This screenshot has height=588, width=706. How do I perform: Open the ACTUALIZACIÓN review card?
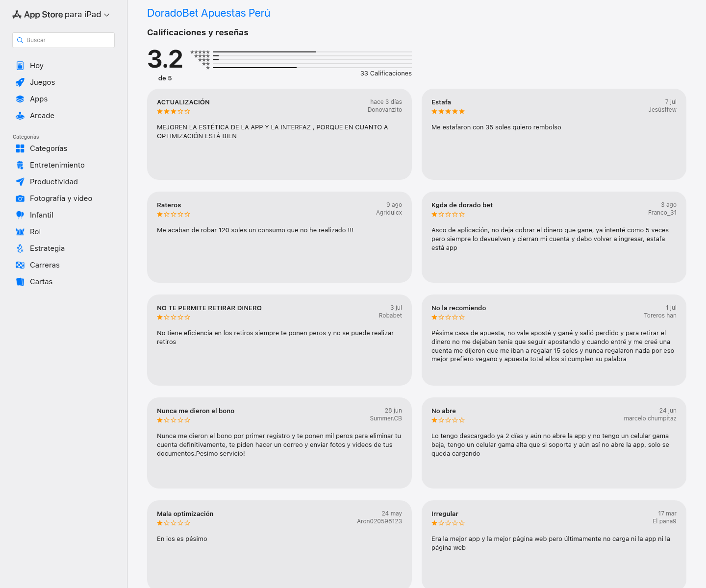tap(279, 134)
